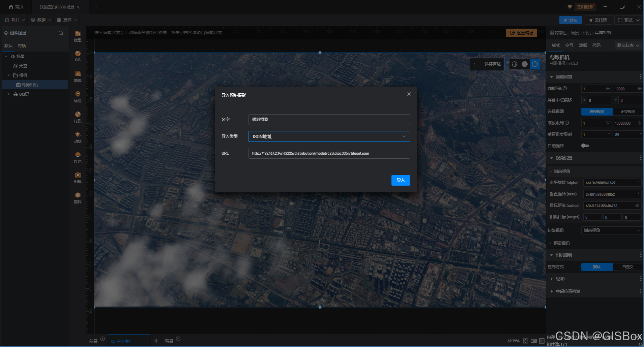
Task: Open the GIS component icon
Action: [78, 56]
